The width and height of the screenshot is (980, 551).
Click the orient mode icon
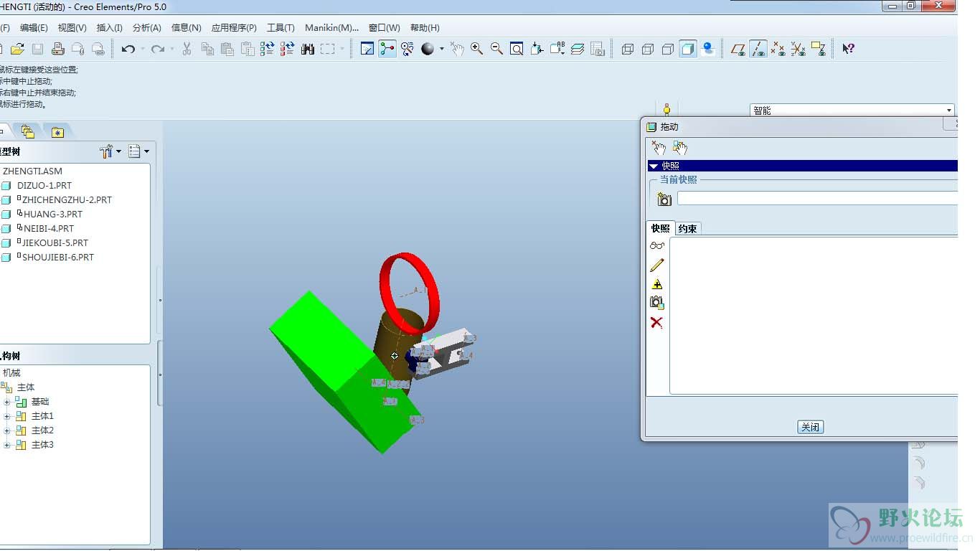[407, 49]
